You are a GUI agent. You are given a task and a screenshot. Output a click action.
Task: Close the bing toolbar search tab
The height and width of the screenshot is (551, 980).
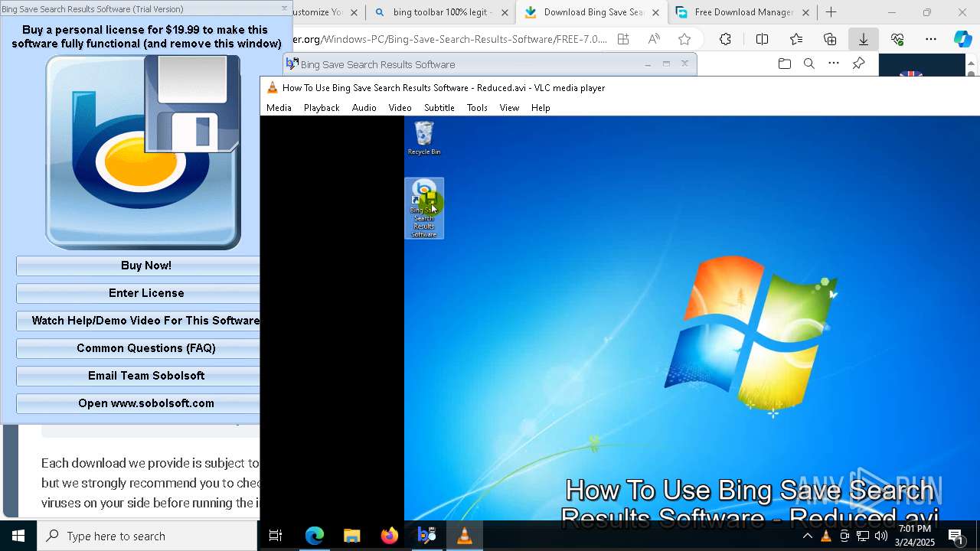[505, 12]
